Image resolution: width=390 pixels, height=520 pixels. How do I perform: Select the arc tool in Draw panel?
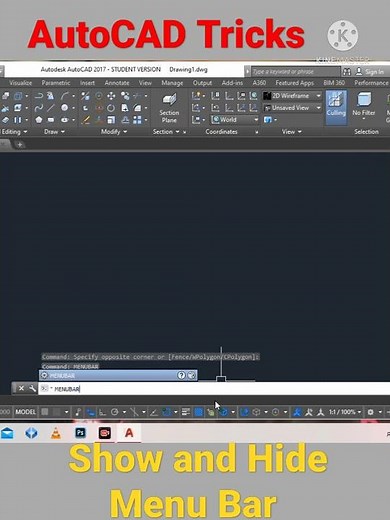(64, 96)
